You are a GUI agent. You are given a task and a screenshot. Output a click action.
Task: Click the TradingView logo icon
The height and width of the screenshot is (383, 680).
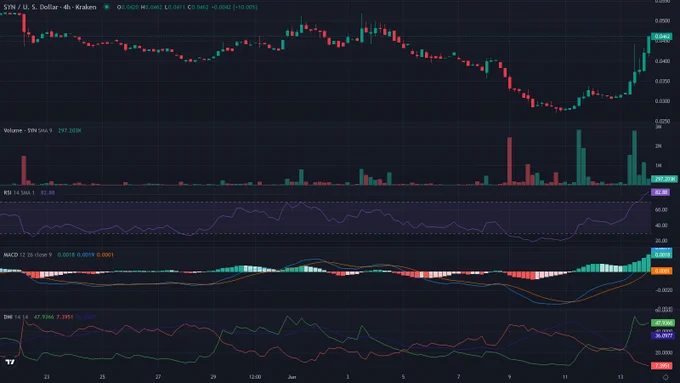[x=10, y=362]
